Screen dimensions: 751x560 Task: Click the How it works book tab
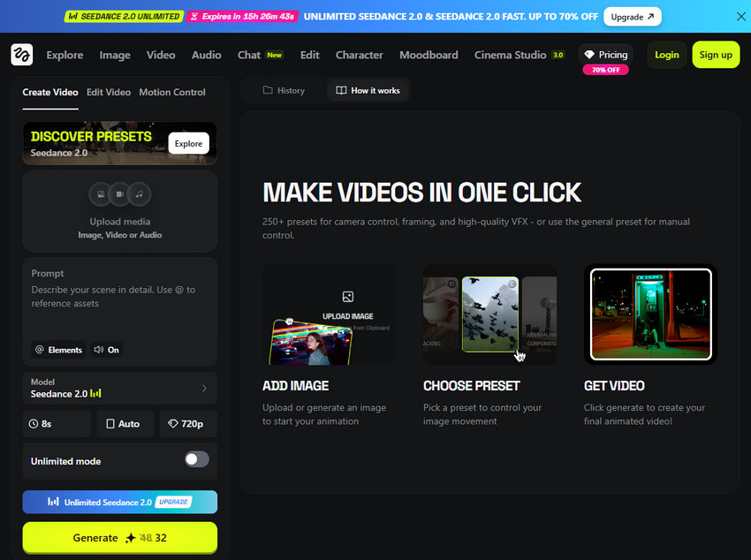[368, 90]
